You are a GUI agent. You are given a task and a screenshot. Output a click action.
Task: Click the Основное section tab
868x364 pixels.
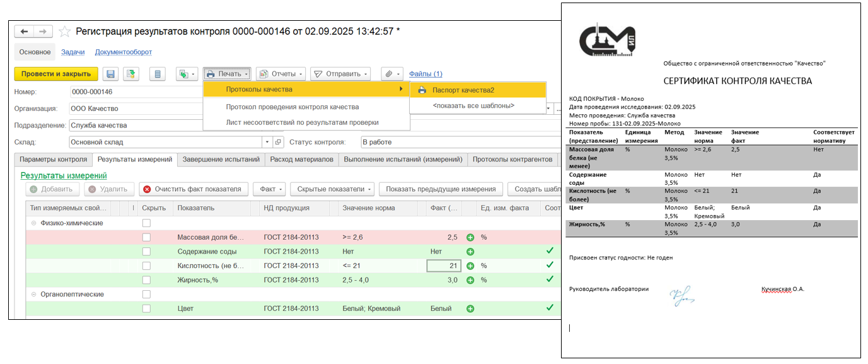tap(35, 52)
